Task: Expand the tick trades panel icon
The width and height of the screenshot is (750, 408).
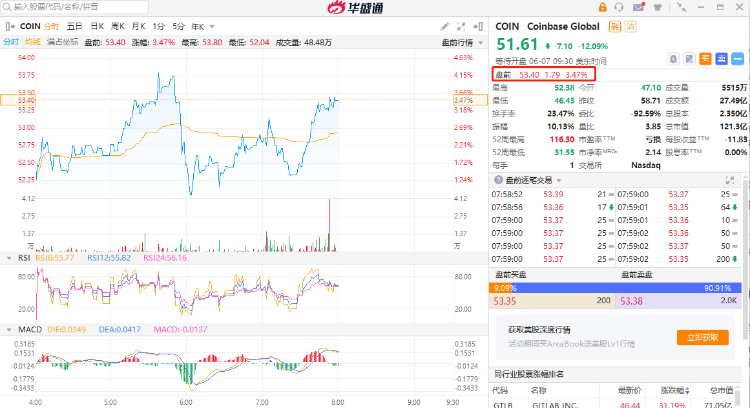Action: [x=730, y=180]
